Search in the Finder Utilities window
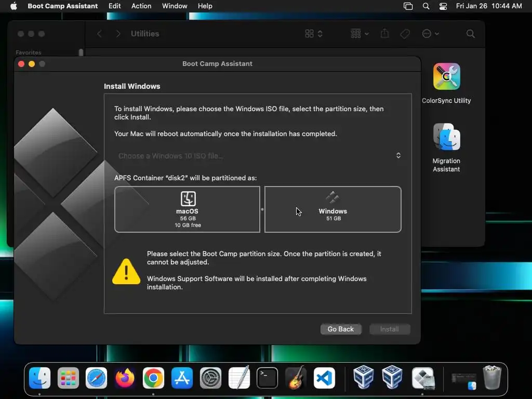This screenshot has height=399, width=532. [x=470, y=34]
